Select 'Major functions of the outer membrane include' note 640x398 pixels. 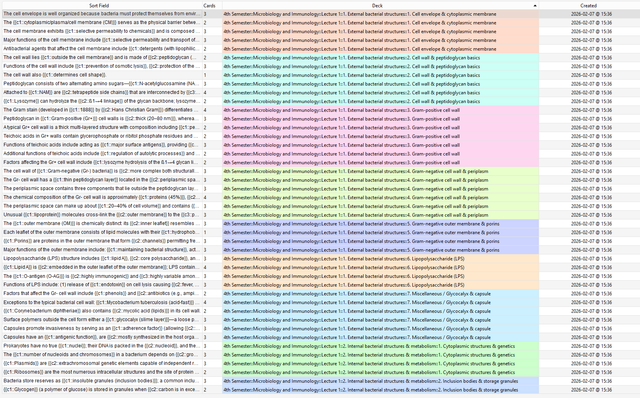pyautogui.click(x=320, y=250)
